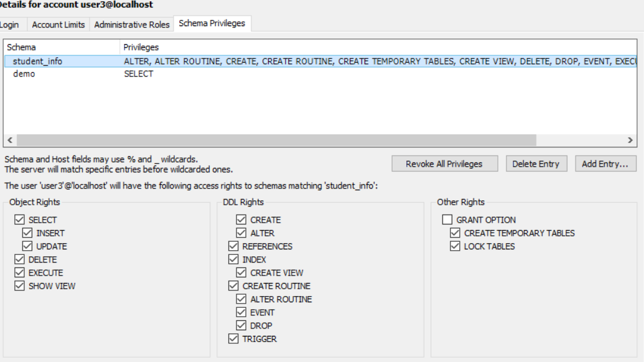Screen dimensions: 644x362
Task: Click Revoke All Privileges button
Action: [444, 164]
